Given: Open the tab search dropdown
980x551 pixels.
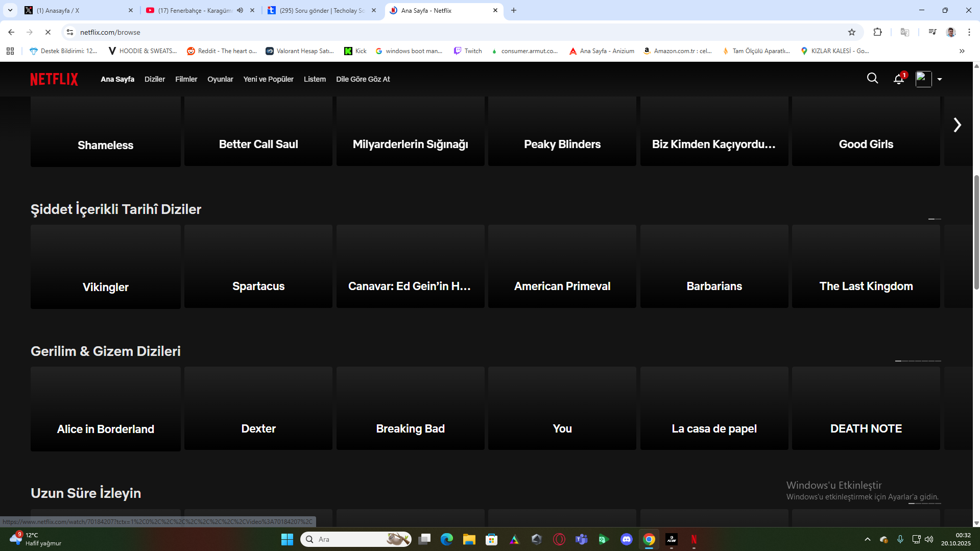Looking at the screenshot, I should (10, 10).
